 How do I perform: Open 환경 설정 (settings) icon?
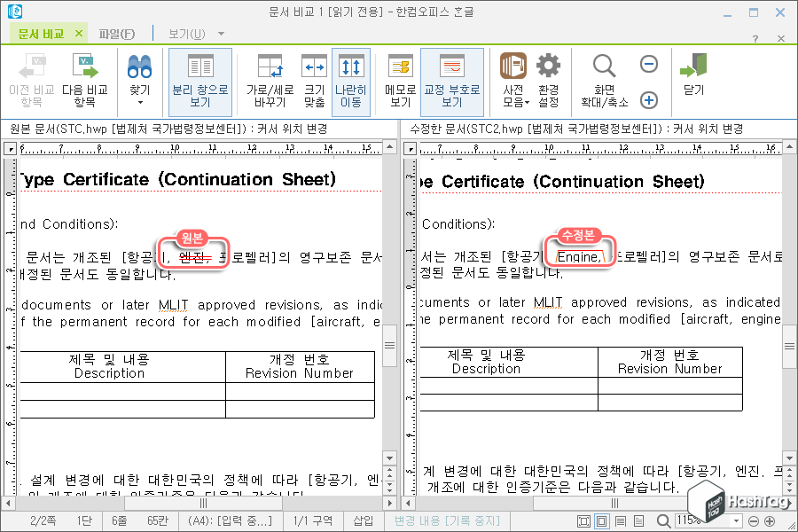pos(548,78)
